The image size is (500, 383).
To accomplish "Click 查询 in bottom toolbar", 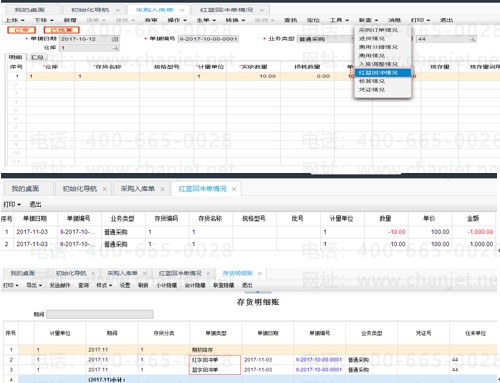I will coord(83,285).
